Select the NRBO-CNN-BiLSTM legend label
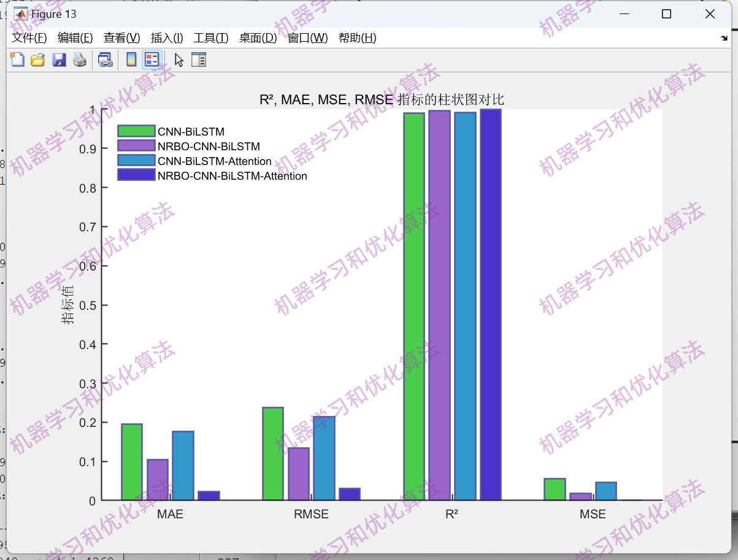Image resolution: width=738 pixels, height=560 pixels. point(209,147)
